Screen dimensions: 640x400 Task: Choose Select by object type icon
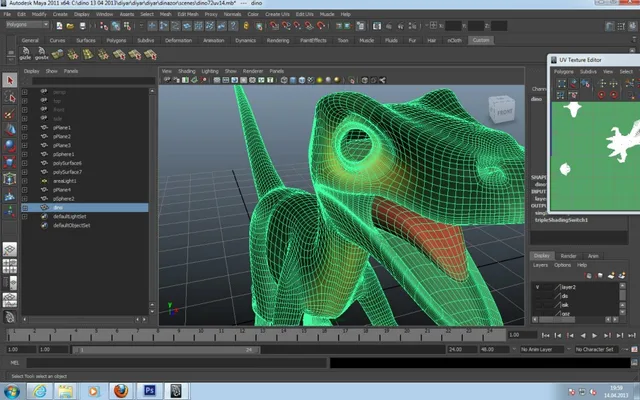tap(116, 26)
